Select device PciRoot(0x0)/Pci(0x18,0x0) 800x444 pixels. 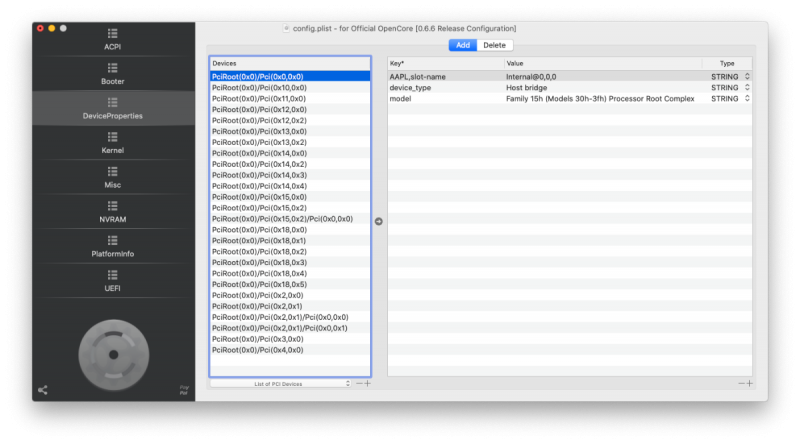[290, 230]
